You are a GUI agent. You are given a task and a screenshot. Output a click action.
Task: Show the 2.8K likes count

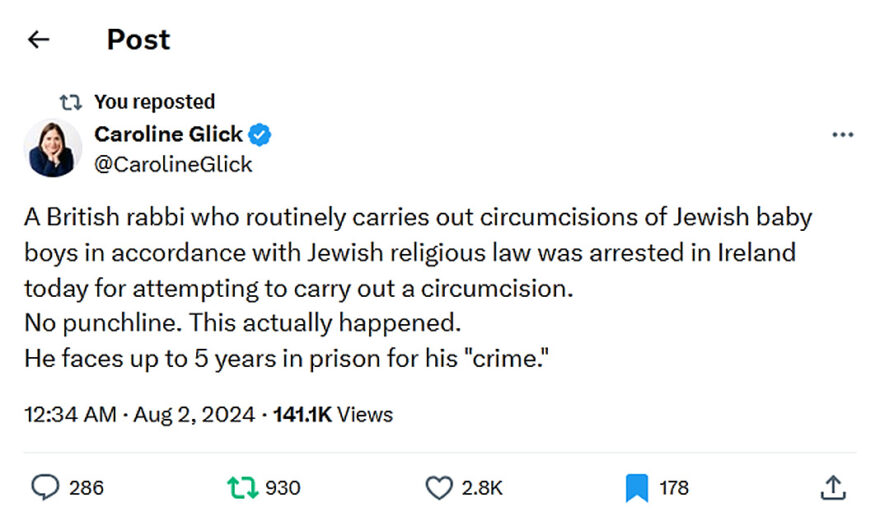click(x=481, y=487)
